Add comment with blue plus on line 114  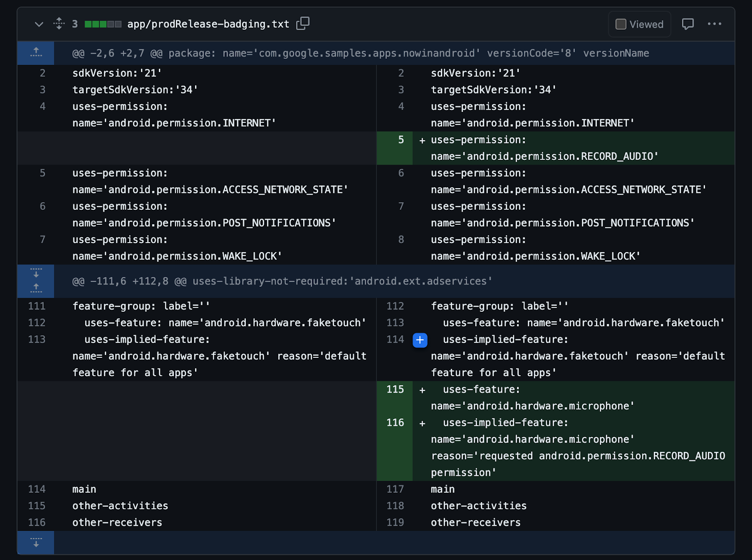[x=420, y=340]
